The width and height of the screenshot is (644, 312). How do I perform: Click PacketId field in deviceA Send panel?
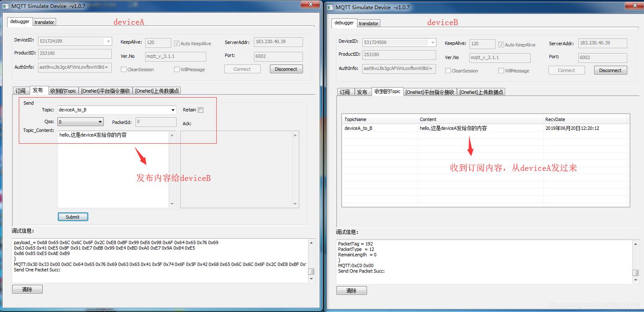click(156, 122)
